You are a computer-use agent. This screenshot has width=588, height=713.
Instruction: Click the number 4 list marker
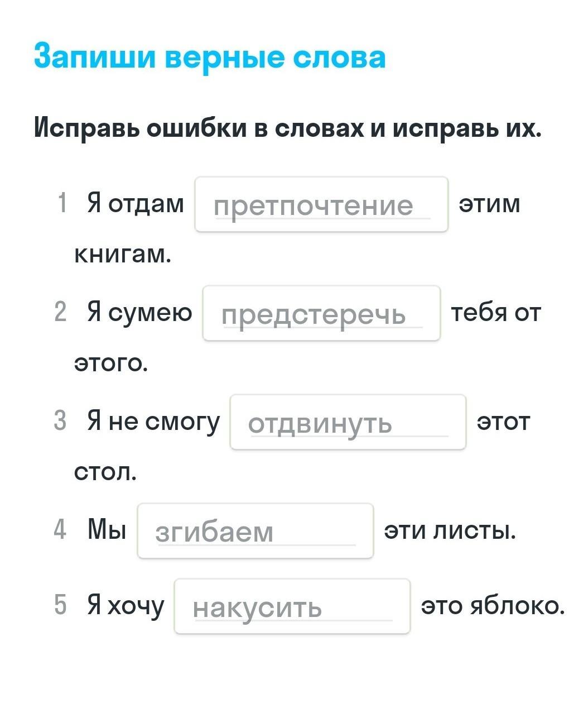(x=60, y=530)
